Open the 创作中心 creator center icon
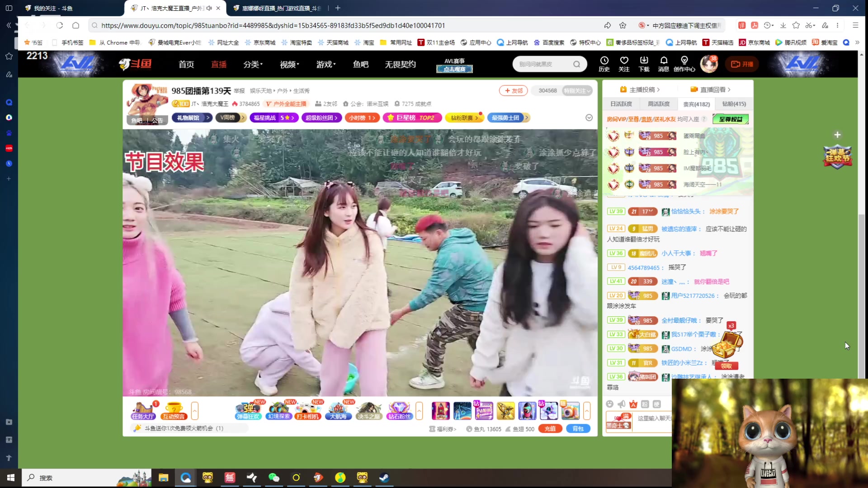 684,64
